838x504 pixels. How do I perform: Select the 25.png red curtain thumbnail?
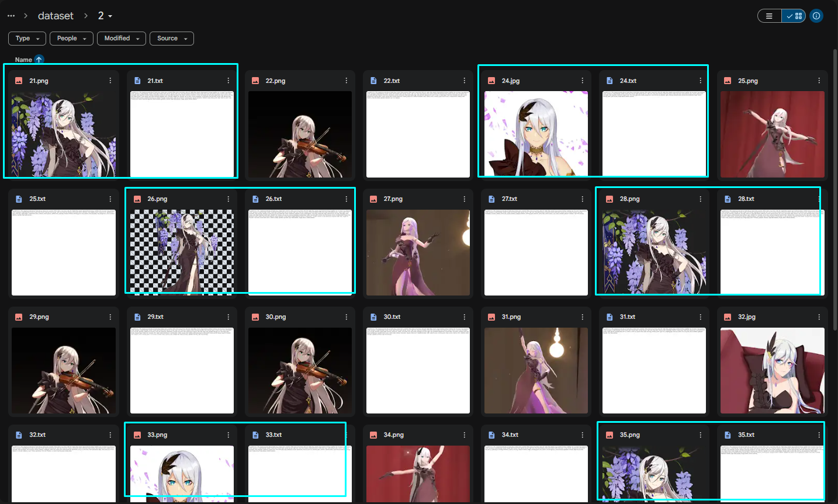tap(773, 134)
